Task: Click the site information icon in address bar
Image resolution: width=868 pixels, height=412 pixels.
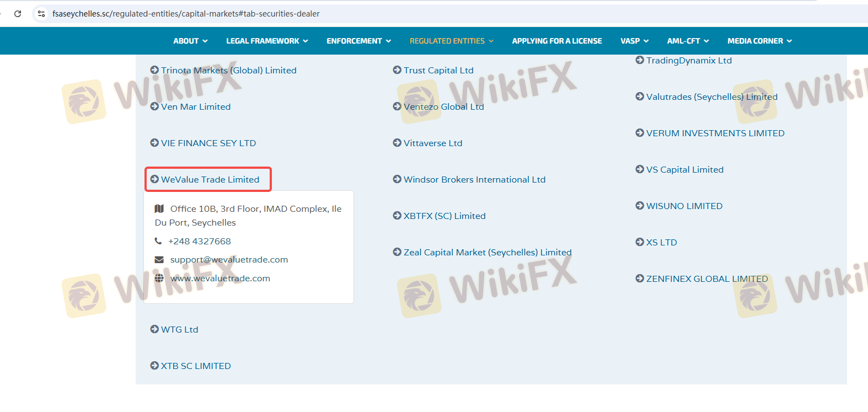Action: (x=41, y=14)
